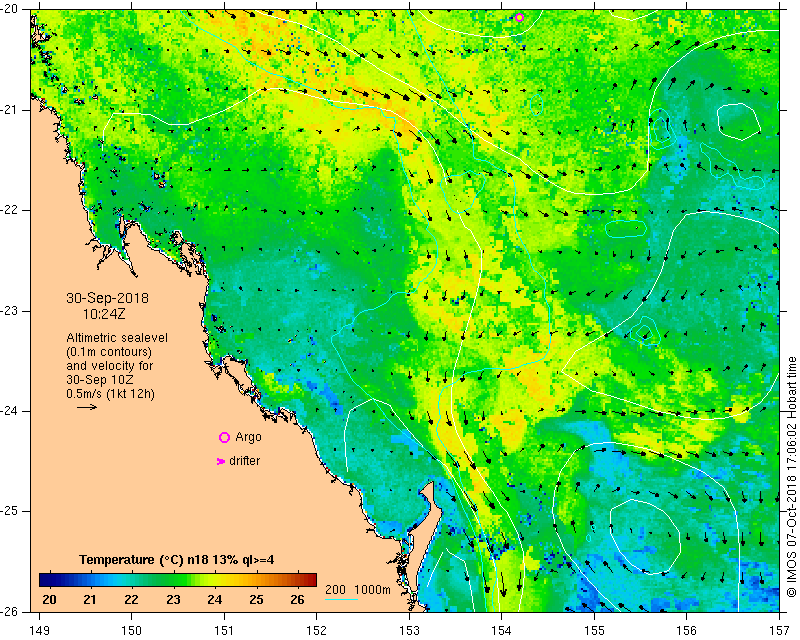Screen dimensions: 800x640
Task: Click the 'Altimetric sealevel' caption text
Action: point(117,338)
